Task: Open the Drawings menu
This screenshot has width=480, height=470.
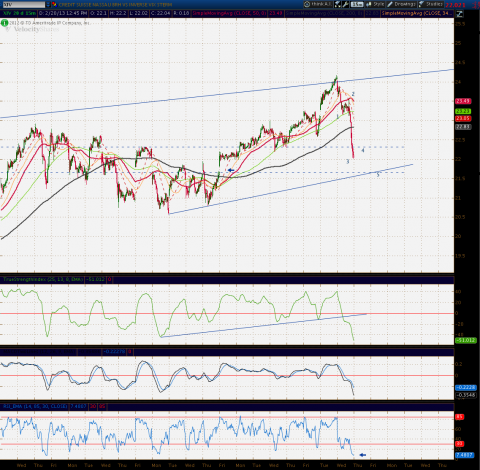Action: [401, 4]
